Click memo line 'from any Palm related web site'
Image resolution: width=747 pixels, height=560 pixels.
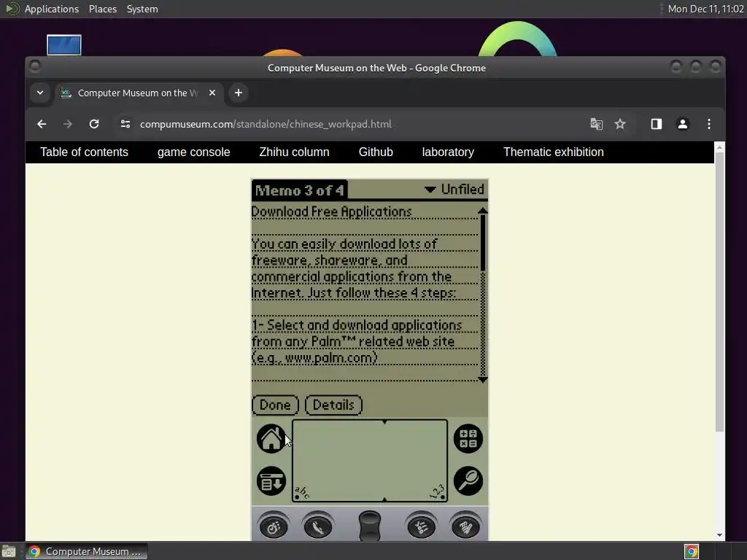pyautogui.click(x=353, y=341)
